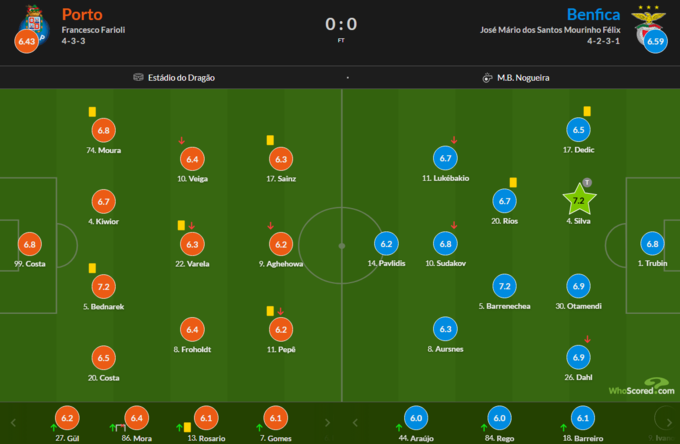The image size is (680, 444).
Task: Select Benfica's 6.59 team rating badge
Action: click(x=655, y=42)
